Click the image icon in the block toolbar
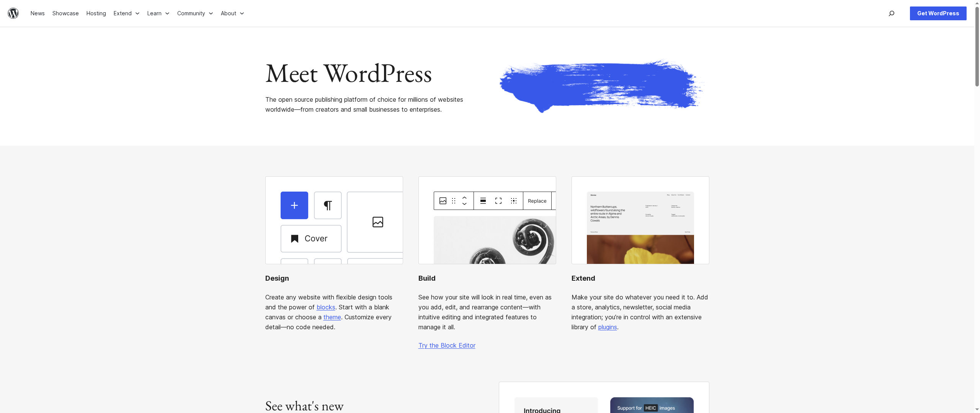Viewport: 980px width, 413px height. tap(443, 201)
